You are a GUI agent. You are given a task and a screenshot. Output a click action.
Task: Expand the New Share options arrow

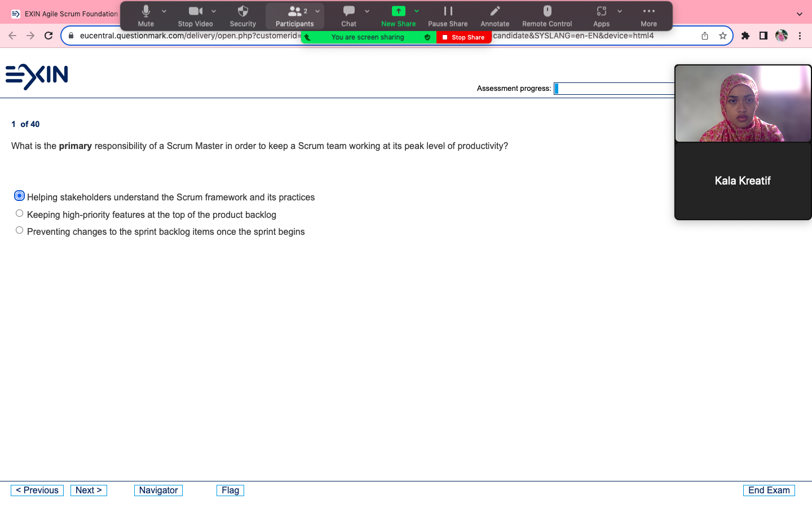[x=417, y=11]
